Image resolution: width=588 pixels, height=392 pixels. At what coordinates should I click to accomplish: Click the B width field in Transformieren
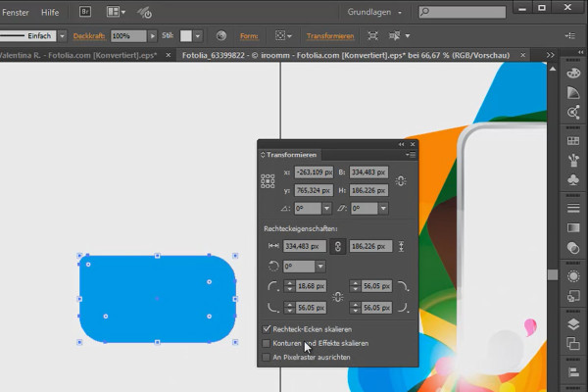pos(368,172)
